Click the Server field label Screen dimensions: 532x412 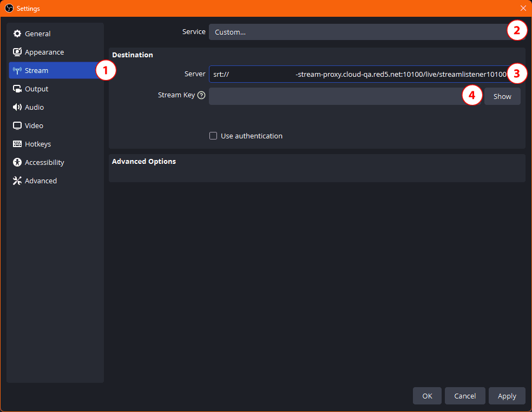[x=195, y=74]
